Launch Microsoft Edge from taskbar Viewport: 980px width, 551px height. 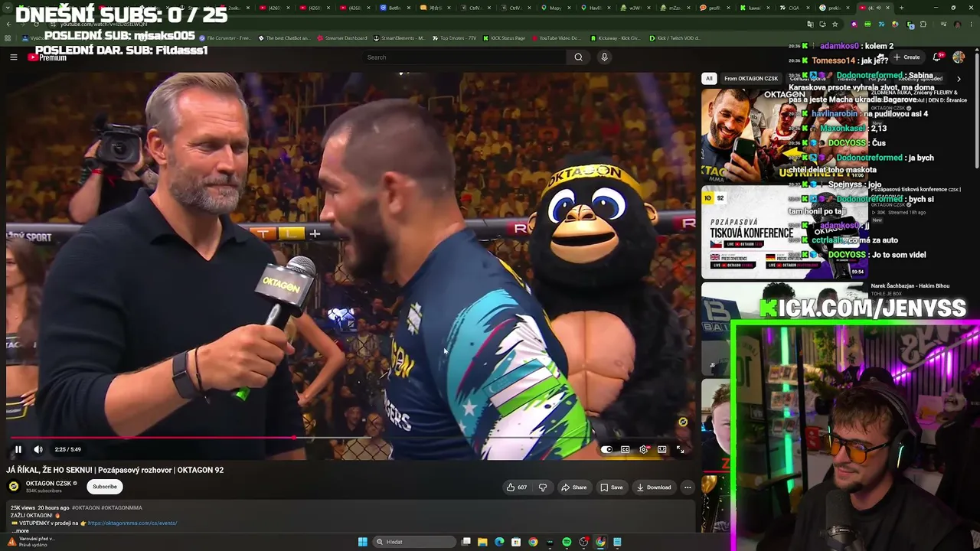(499, 542)
